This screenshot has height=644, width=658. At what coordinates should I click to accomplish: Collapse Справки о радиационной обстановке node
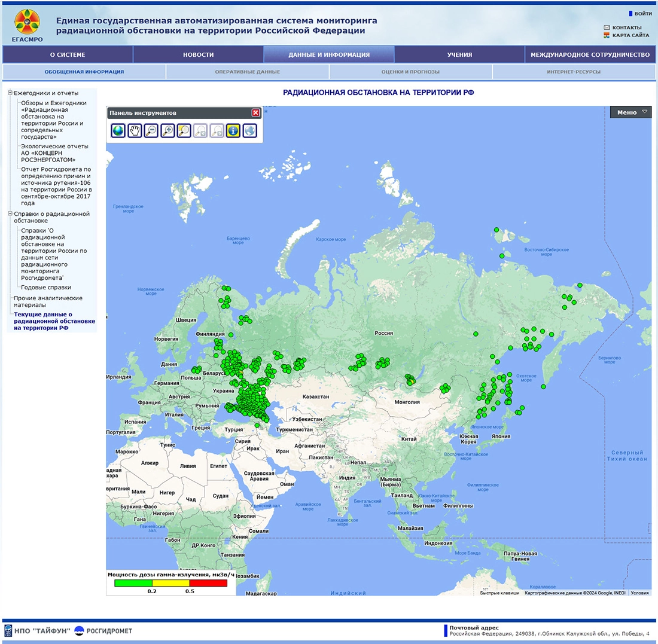(x=10, y=213)
